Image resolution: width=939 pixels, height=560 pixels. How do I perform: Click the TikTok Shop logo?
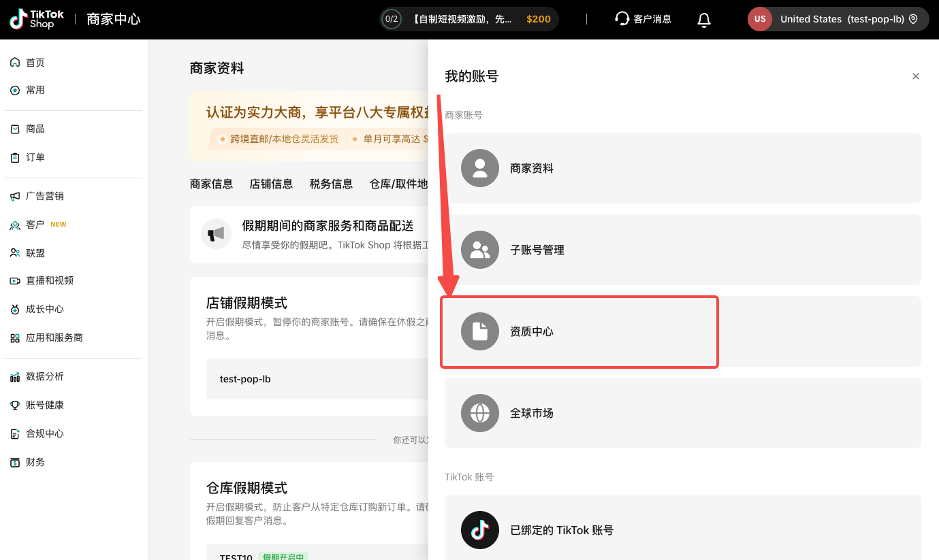click(37, 19)
